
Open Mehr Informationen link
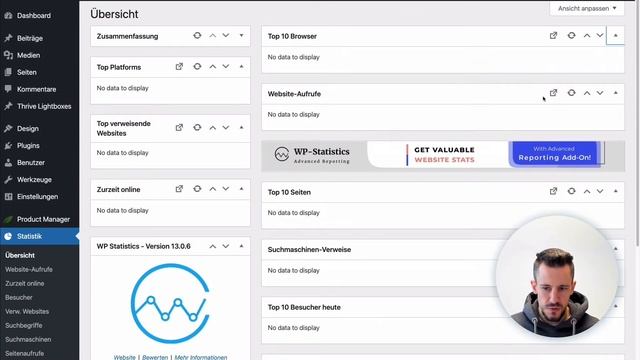point(201,357)
